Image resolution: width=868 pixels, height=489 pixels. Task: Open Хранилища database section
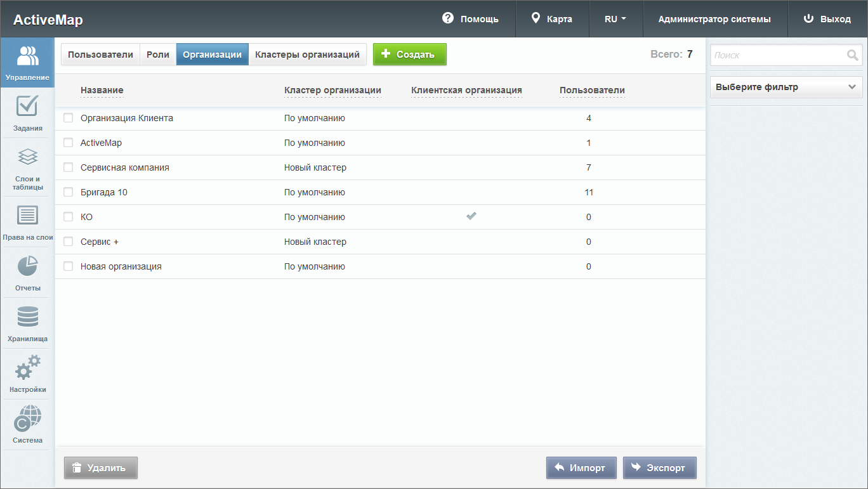pos(27,323)
